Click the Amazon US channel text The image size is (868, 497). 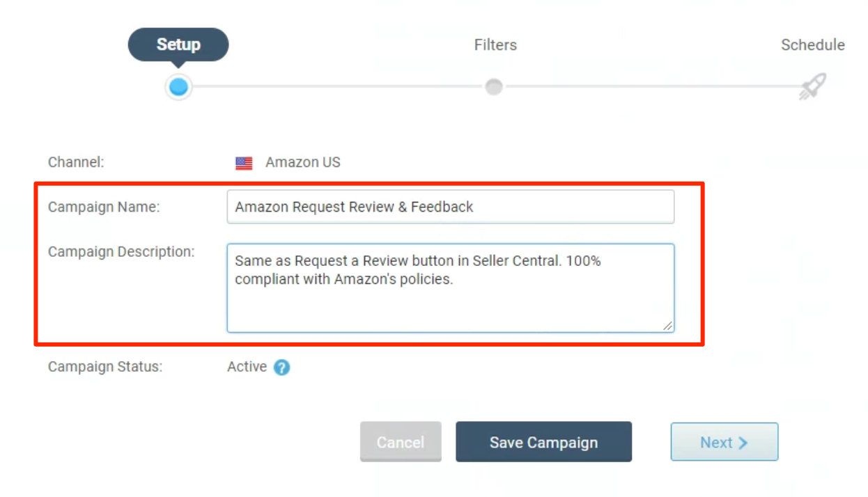pyautogui.click(x=303, y=163)
